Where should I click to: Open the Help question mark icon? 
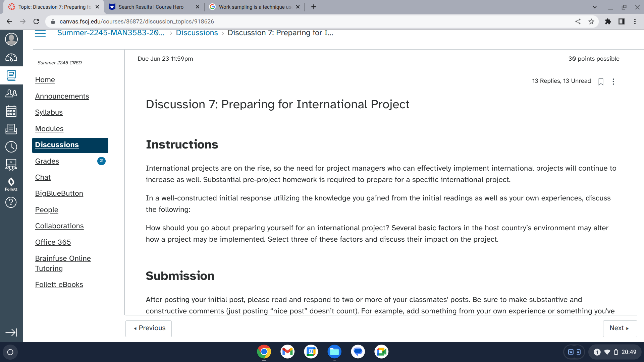(11, 202)
